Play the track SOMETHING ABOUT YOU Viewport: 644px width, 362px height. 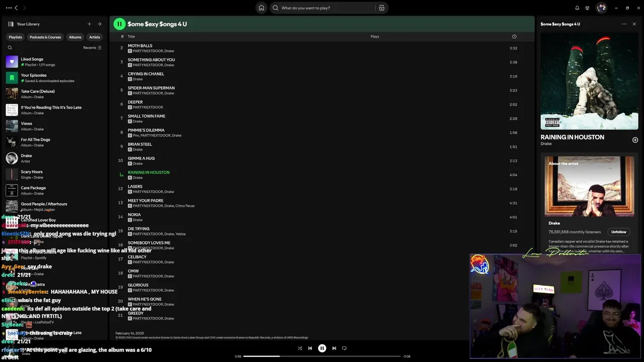coord(322,62)
